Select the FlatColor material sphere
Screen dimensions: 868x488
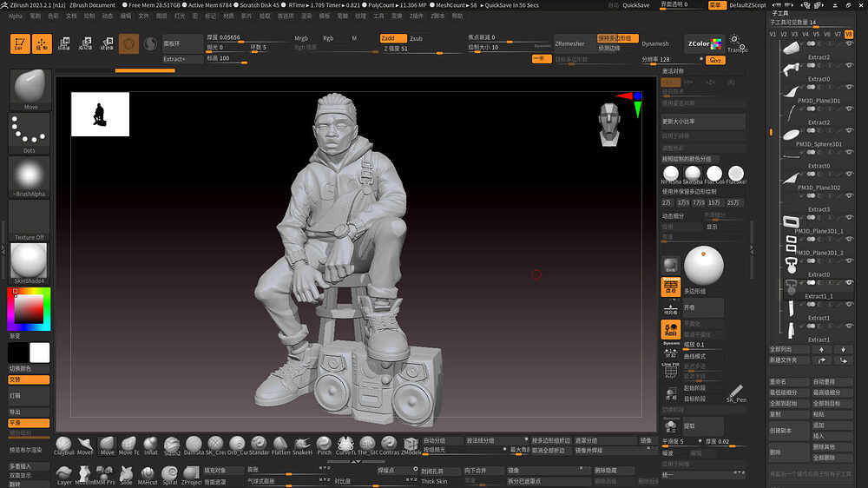tap(714, 174)
